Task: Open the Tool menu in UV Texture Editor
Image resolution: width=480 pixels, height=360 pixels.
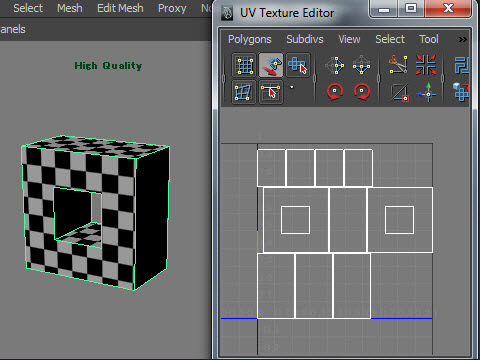Action: point(429,39)
